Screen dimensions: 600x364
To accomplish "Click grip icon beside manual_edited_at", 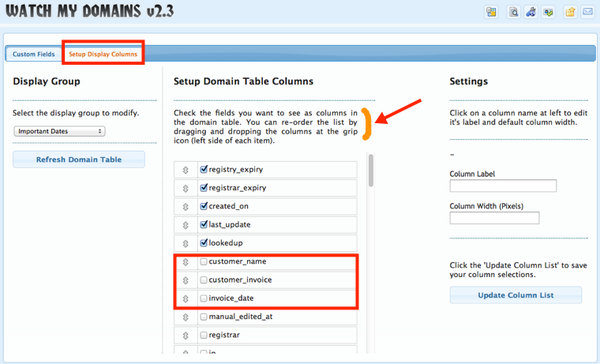I will tap(186, 317).
